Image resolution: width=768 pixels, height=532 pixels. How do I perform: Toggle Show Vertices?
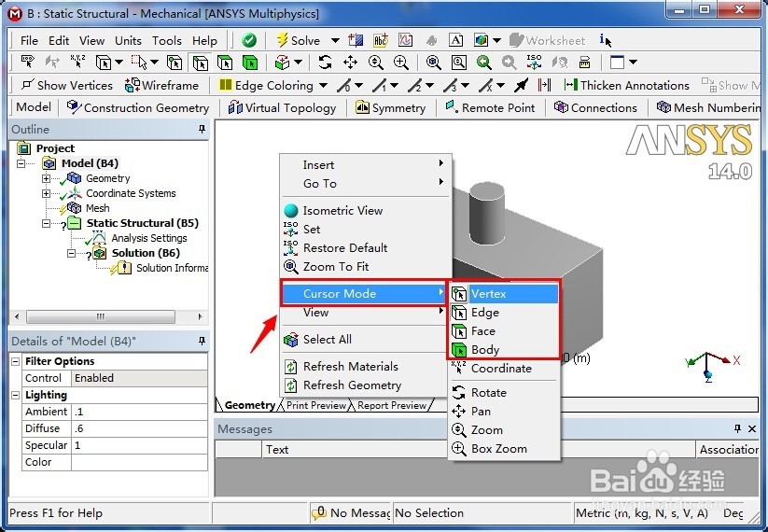(x=67, y=86)
